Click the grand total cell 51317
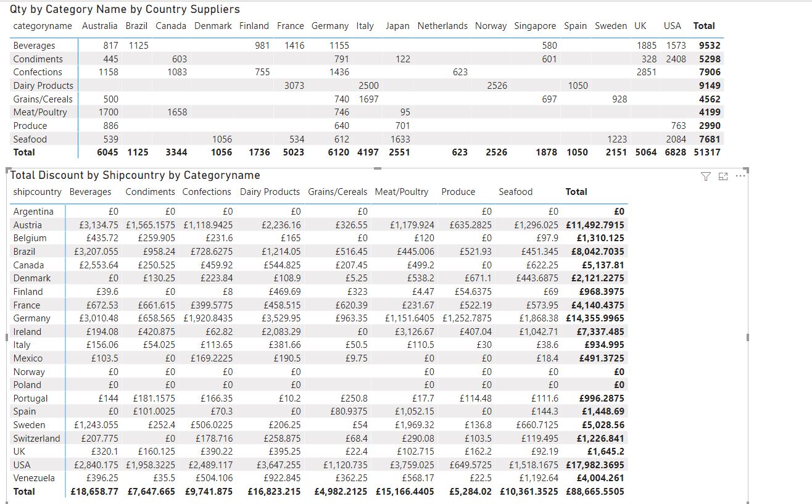Viewport: 812px width, 504px height. pos(706,152)
